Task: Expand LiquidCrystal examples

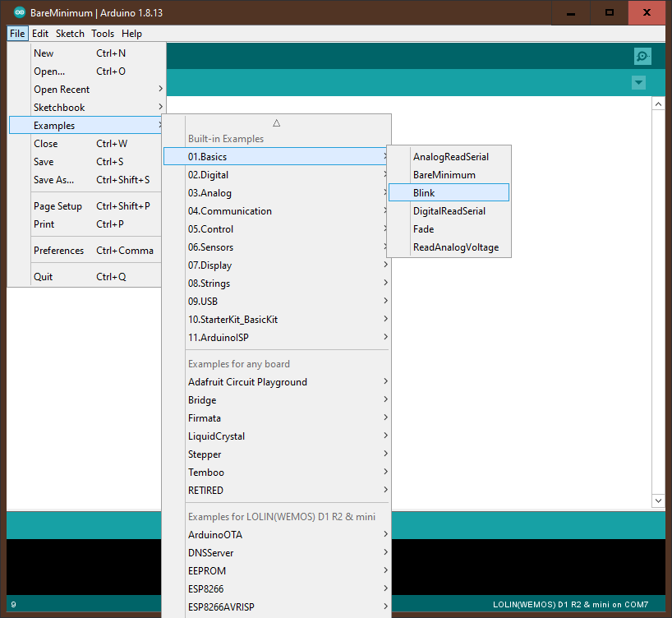Action: coord(276,436)
